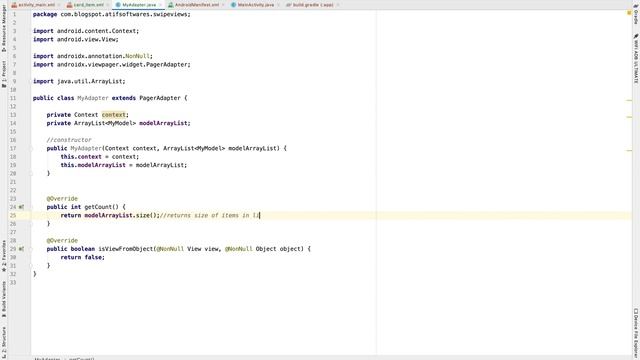Open the Build Variants tool window
The image size is (640, 360).
coord(4,299)
